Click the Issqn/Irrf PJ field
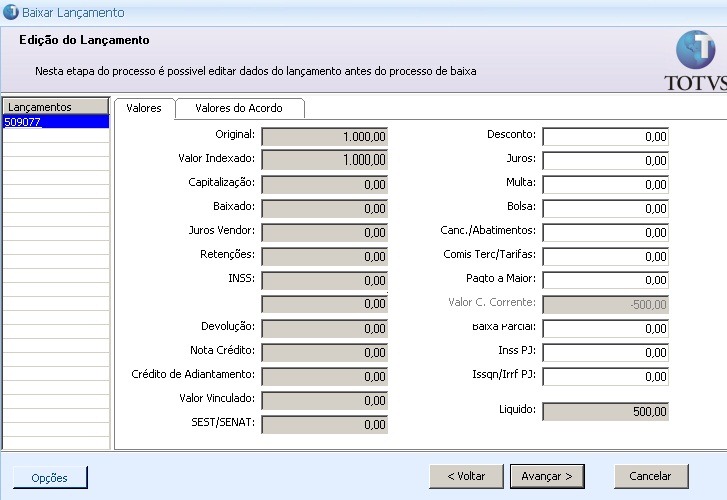This screenshot has height=500, width=727. (606, 377)
